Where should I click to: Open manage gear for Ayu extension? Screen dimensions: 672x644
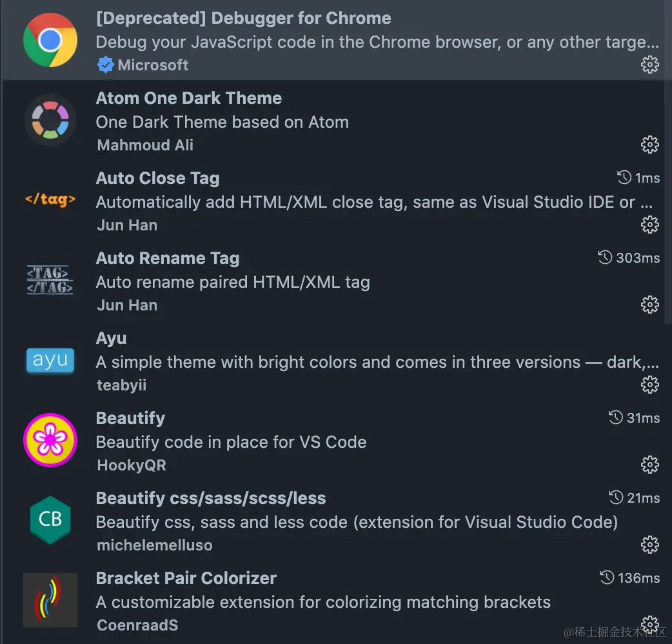pyautogui.click(x=649, y=385)
